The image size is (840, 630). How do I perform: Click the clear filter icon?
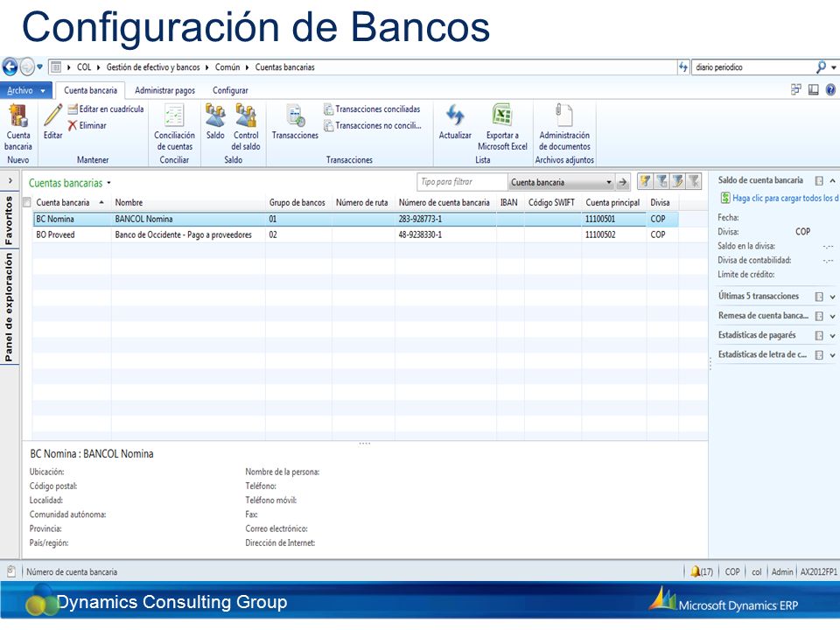click(694, 182)
